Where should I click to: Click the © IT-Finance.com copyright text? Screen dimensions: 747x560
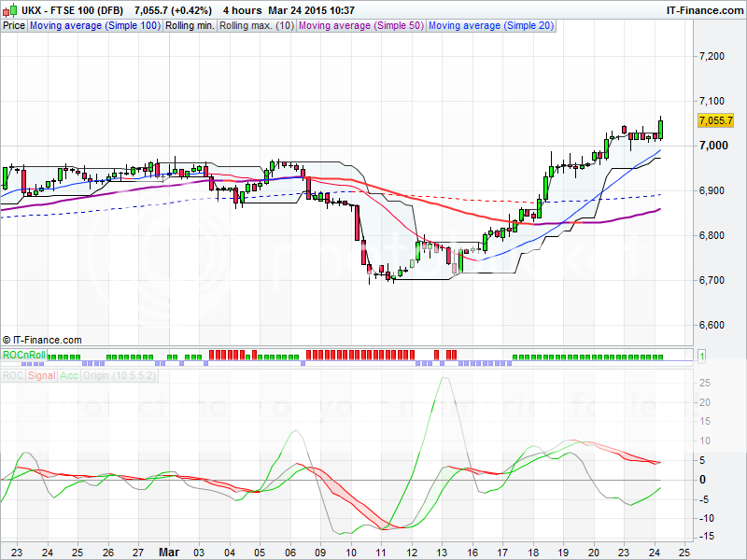[x=43, y=340]
